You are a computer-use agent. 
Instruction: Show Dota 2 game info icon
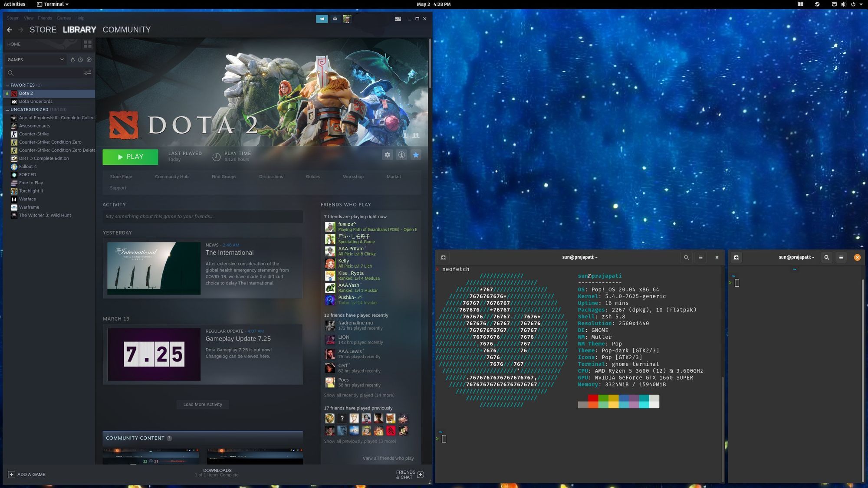click(x=401, y=155)
